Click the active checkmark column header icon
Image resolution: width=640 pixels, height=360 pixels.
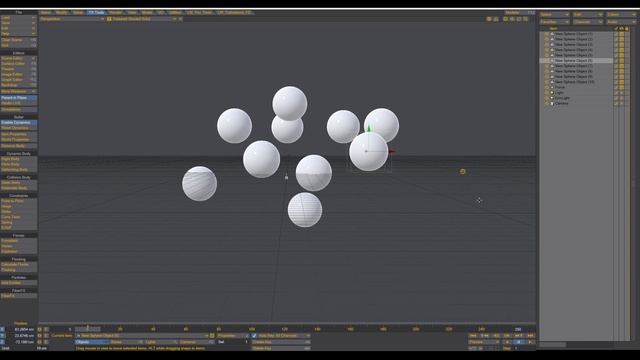[x=616, y=29]
